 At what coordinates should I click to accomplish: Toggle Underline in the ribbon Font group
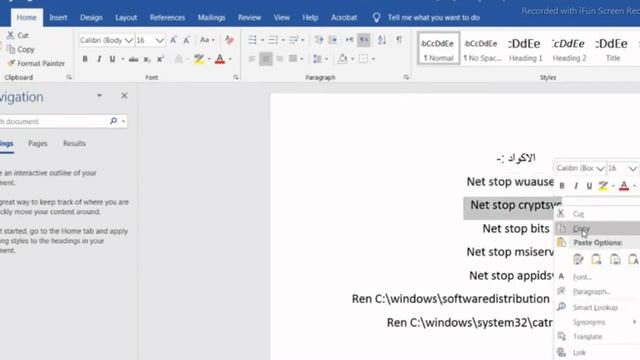click(x=112, y=59)
